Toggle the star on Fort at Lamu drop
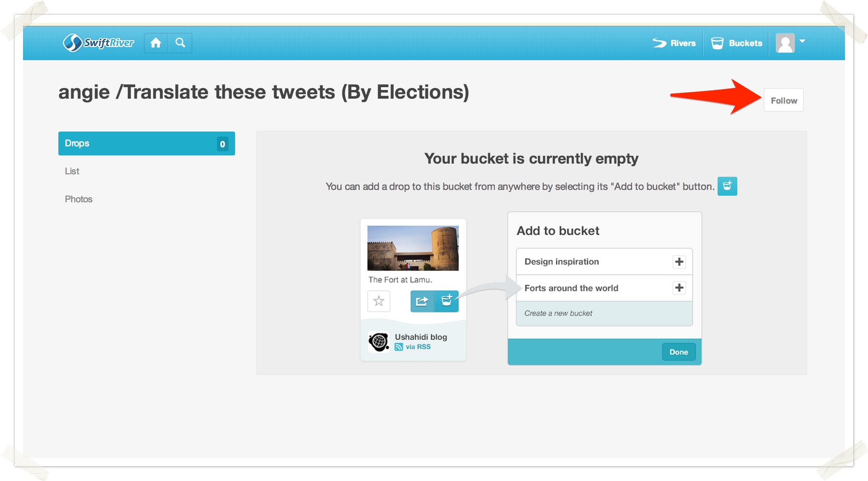 tap(379, 301)
